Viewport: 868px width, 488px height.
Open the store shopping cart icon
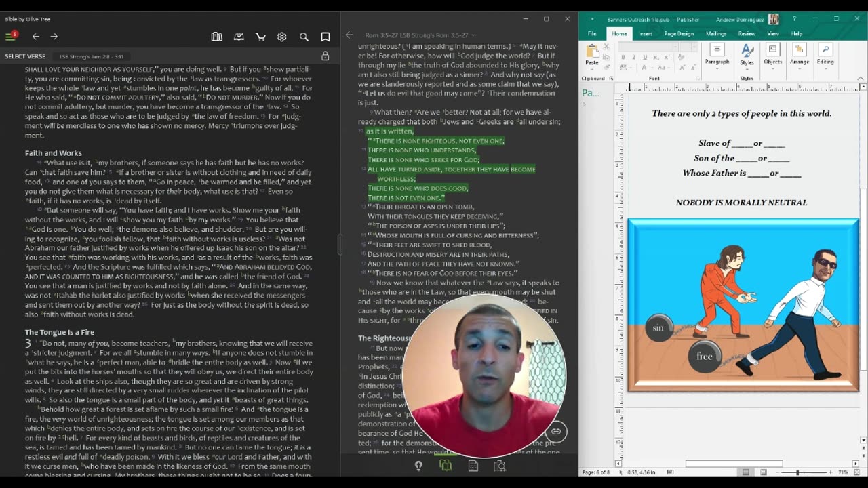click(260, 37)
